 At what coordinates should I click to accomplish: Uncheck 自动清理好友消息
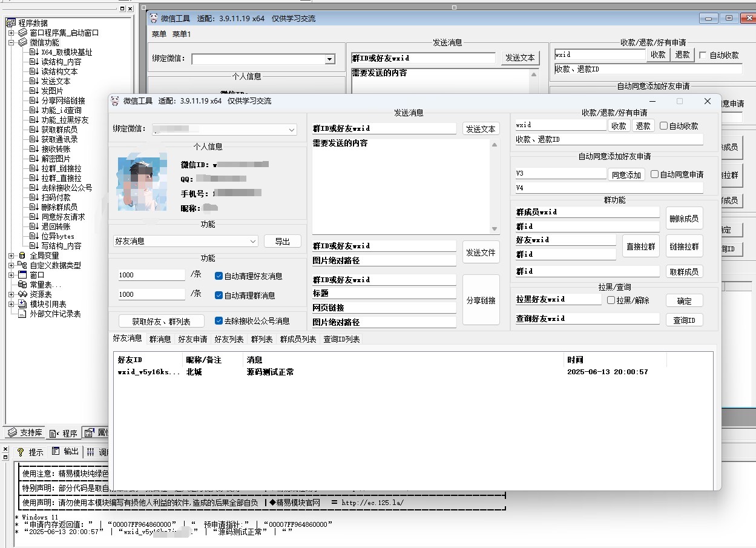tap(219, 276)
